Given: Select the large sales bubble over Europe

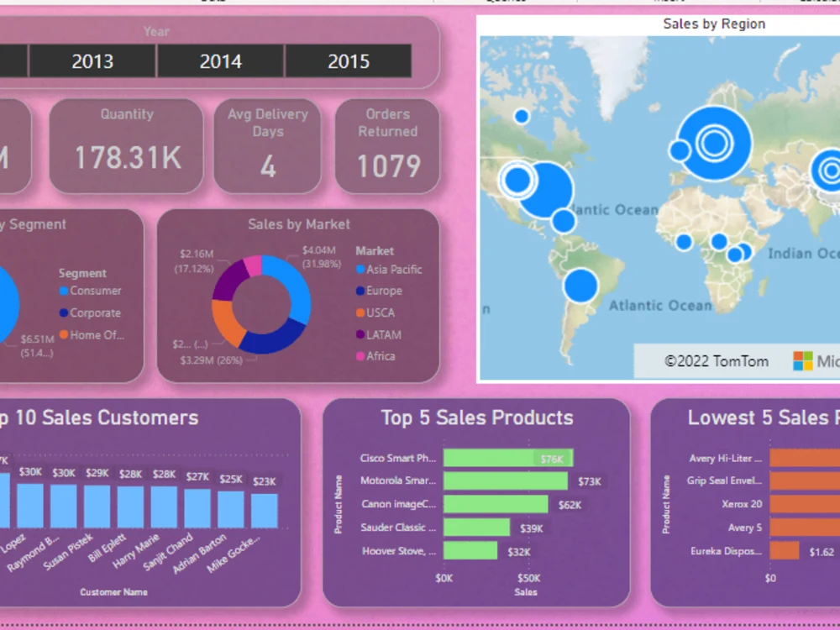Looking at the screenshot, I should (712, 143).
